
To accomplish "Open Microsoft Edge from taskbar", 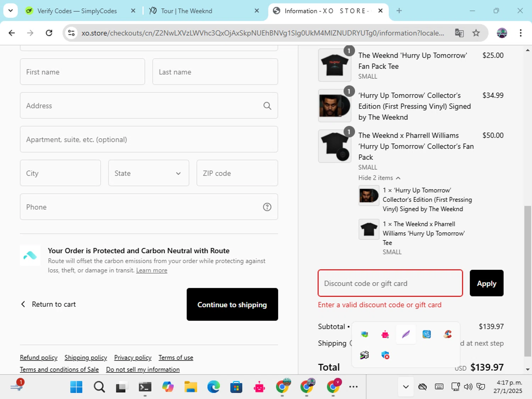I will click(x=214, y=387).
